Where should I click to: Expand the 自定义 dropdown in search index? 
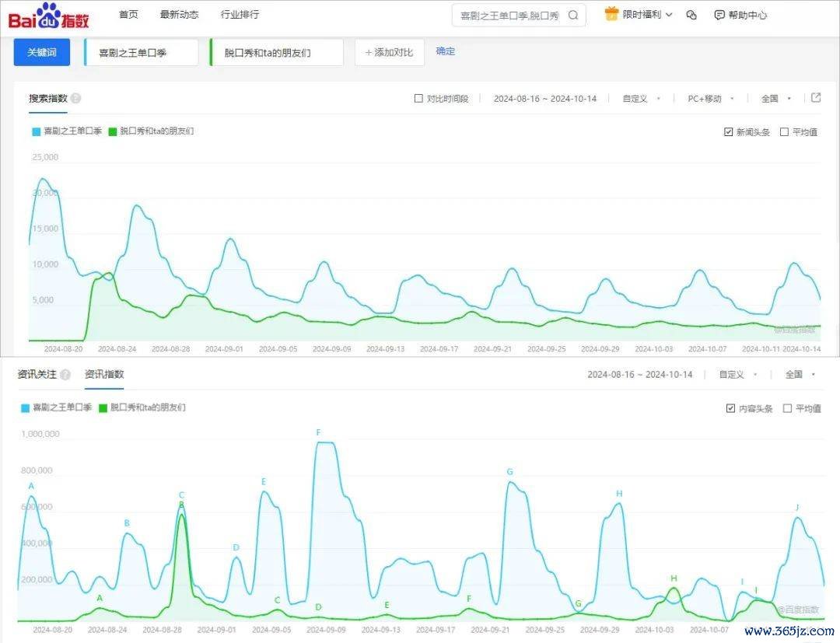coord(641,99)
